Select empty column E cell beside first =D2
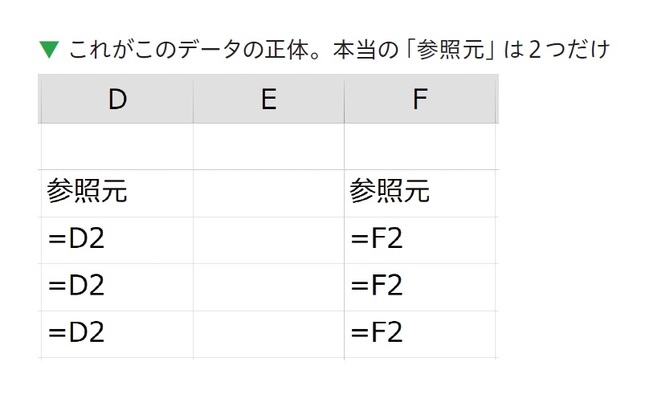 tap(269, 240)
